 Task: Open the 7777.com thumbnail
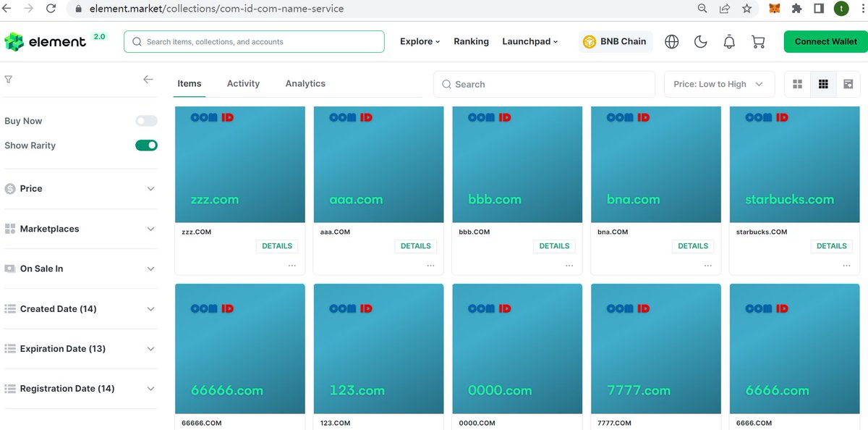click(x=656, y=349)
